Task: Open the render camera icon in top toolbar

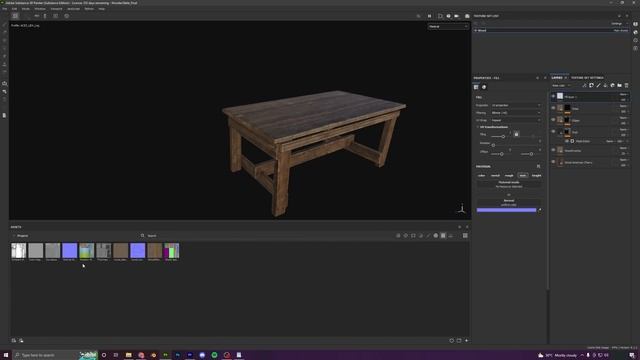Action: 467,16
